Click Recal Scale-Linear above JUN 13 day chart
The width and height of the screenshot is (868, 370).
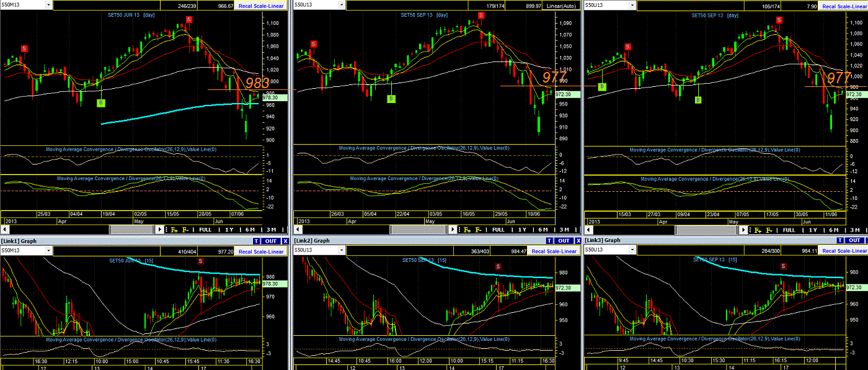click(261, 6)
